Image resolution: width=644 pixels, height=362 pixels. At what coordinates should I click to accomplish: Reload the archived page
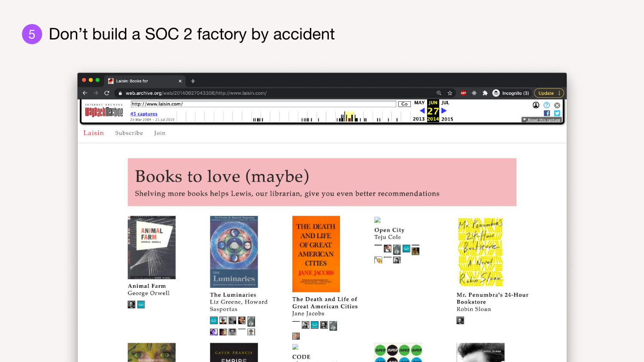[107, 93]
